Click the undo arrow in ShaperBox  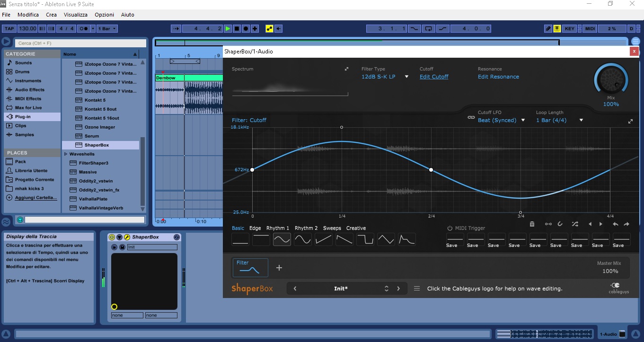coord(615,224)
